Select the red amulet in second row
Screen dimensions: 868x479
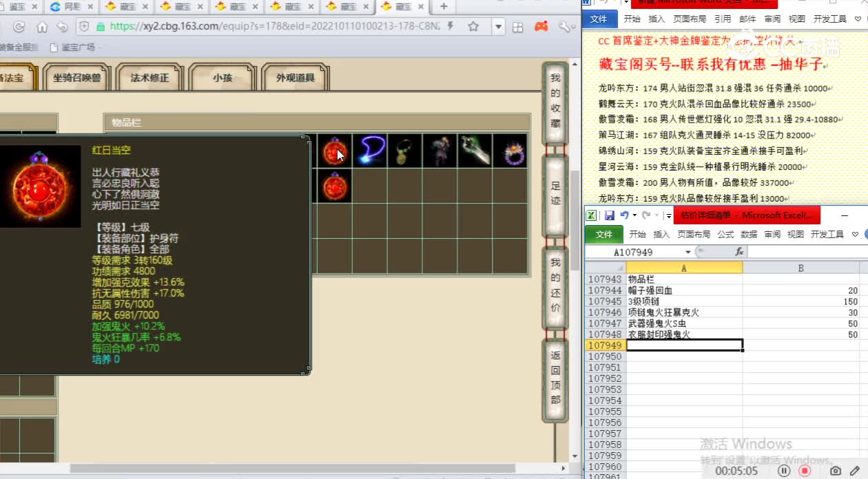click(x=335, y=186)
